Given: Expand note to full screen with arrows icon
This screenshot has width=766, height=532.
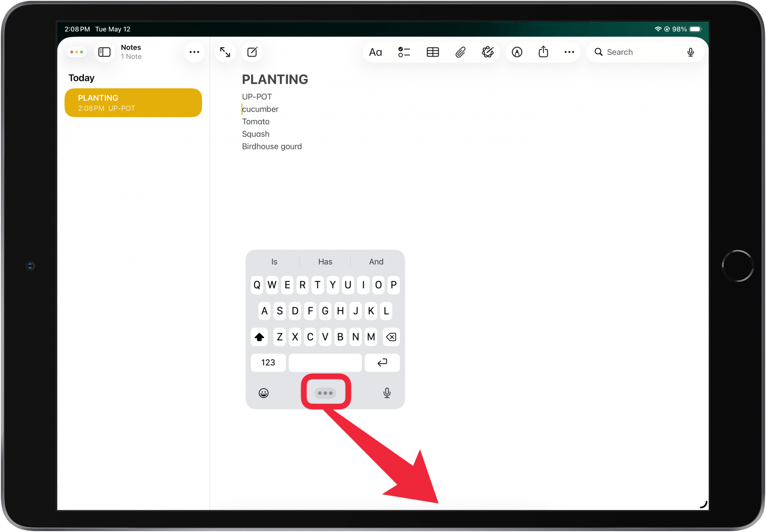Looking at the screenshot, I should click(225, 52).
